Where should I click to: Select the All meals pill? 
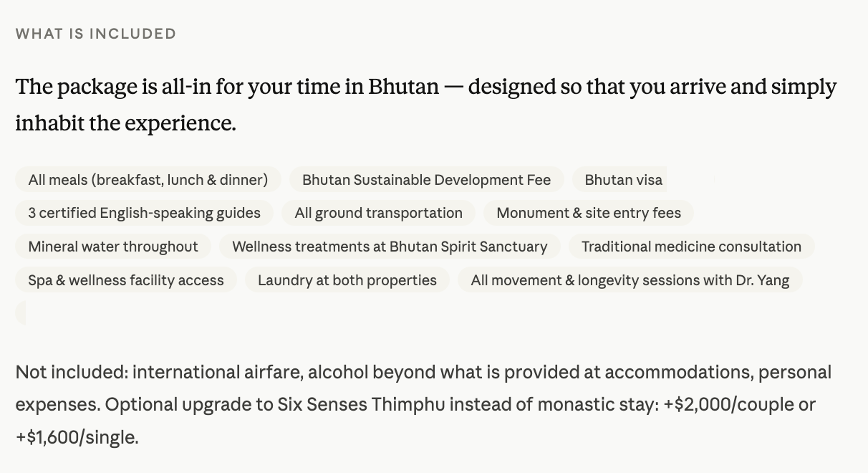tap(148, 180)
